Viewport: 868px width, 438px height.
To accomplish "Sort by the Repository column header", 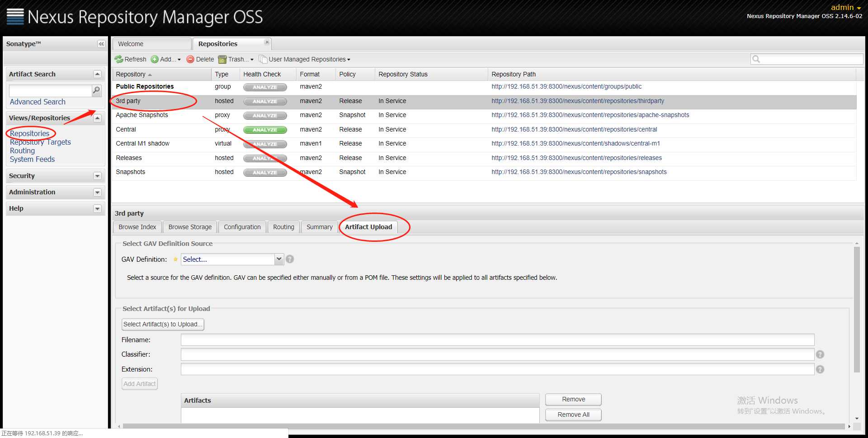I will click(162, 74).
